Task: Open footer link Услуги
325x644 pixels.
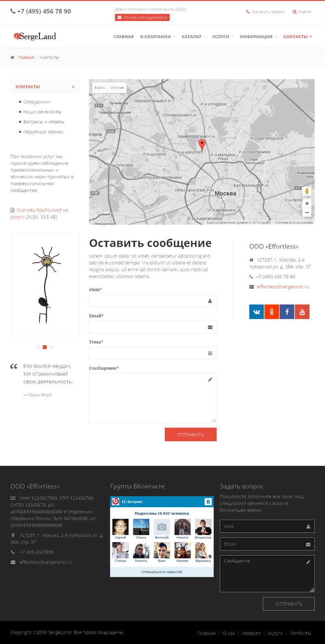Action: 275,633
